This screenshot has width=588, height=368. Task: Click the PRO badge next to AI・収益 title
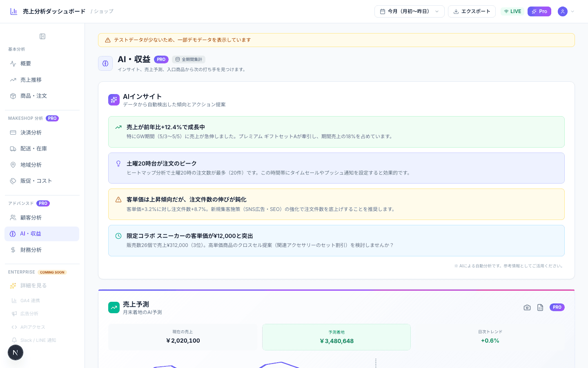tap(161, 60)
